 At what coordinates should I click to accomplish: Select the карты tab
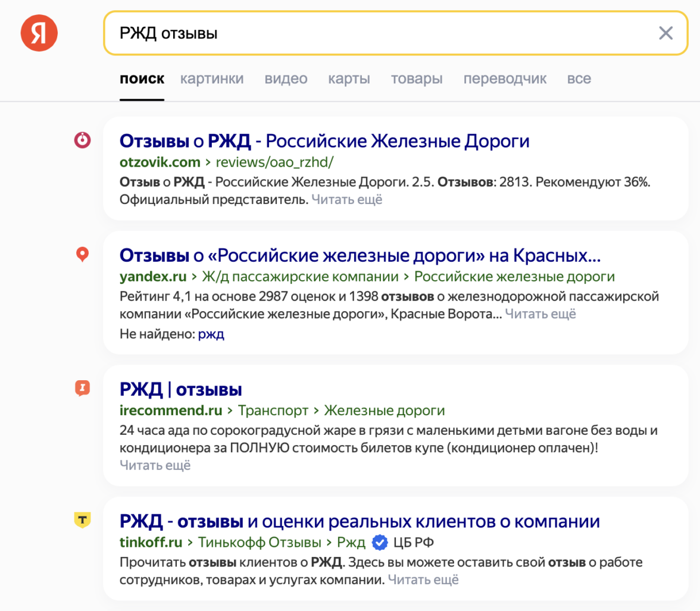[349, 79]
